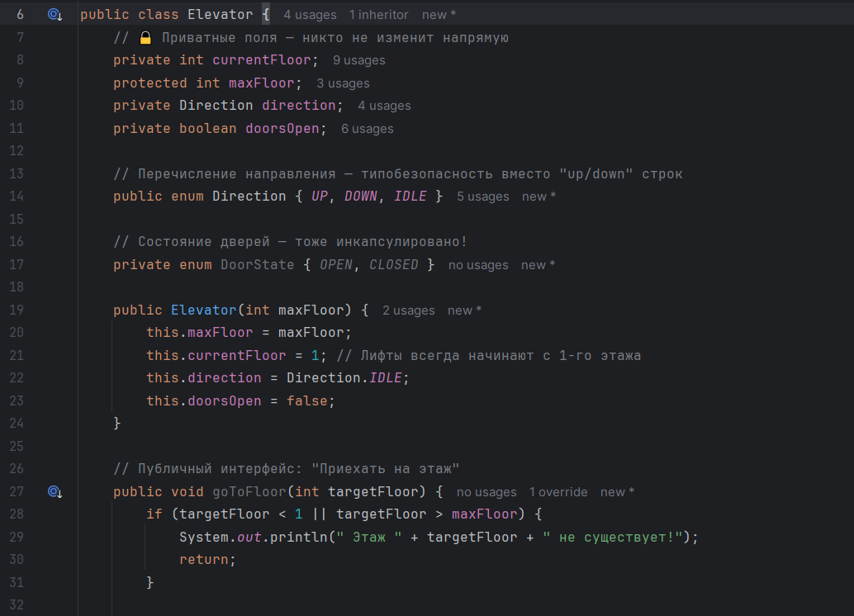
Task: Click 'Direction.IDLE' in line 22
Action: coord(344,378)
